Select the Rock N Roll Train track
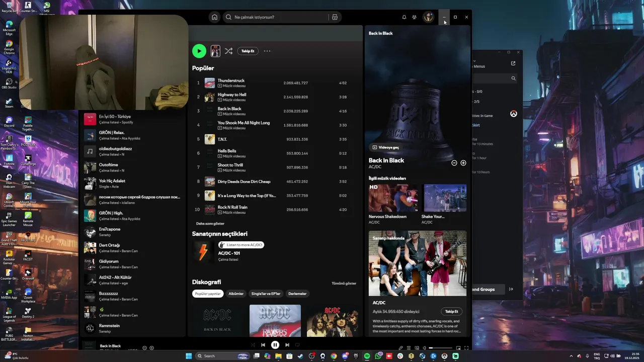 [x=274, y=210]
